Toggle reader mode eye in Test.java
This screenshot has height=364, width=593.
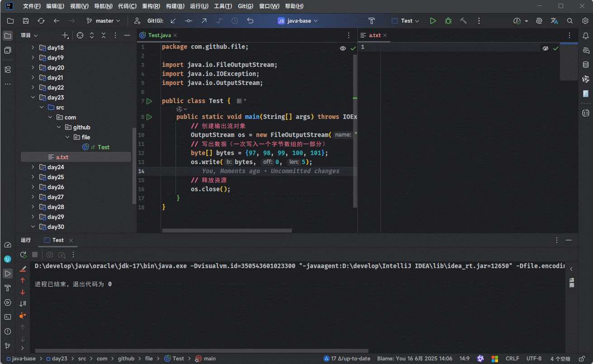click(x=343, y=48)
